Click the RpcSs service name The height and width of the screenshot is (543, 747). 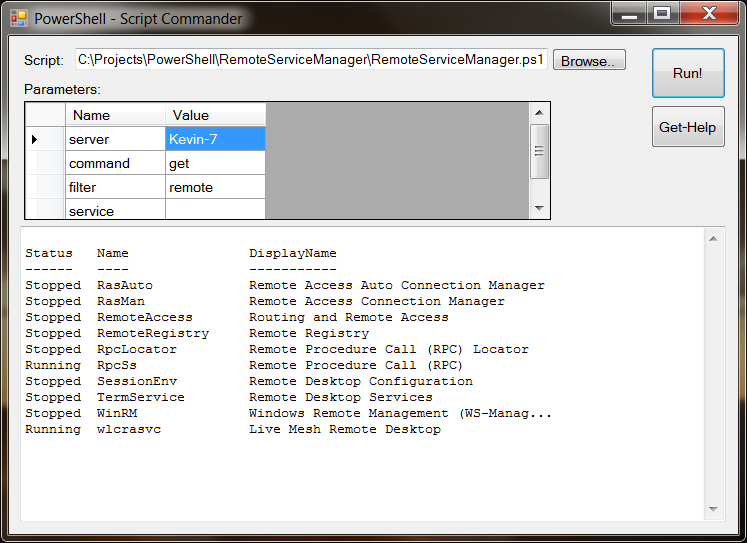(117, 365)
